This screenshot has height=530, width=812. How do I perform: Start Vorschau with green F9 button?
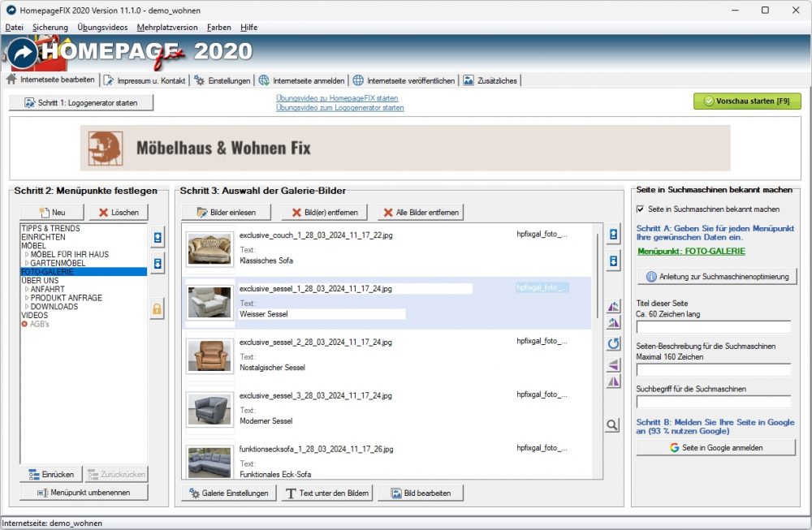747,101
